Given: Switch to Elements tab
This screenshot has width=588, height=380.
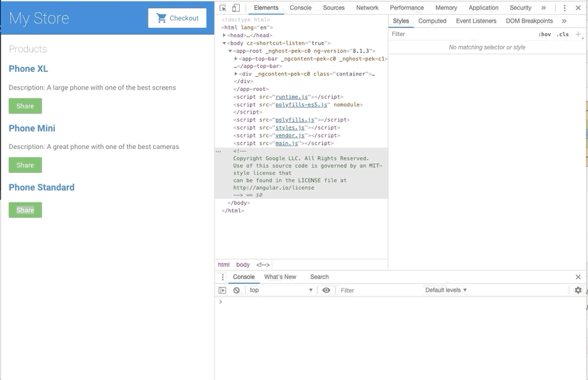Looking at the screenshot, I should coord(266,8).
